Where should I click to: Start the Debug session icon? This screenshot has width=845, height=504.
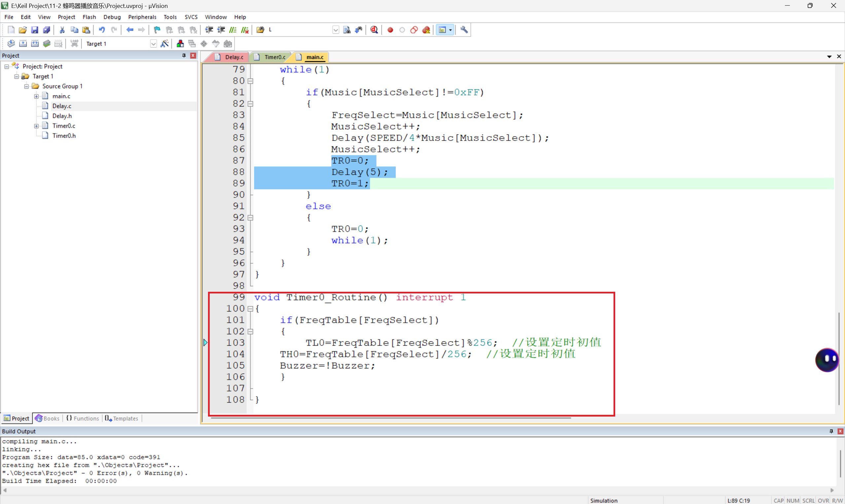pyautogui.click(x=374, y=30)
